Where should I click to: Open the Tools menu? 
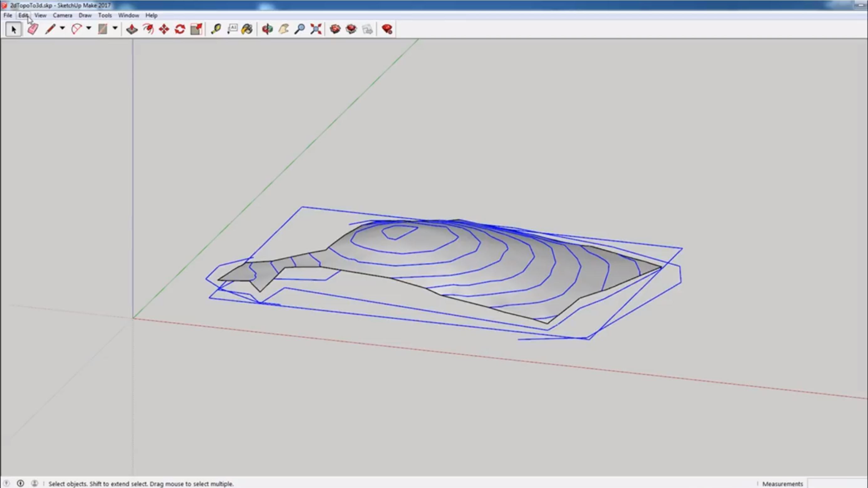point(105,15)
